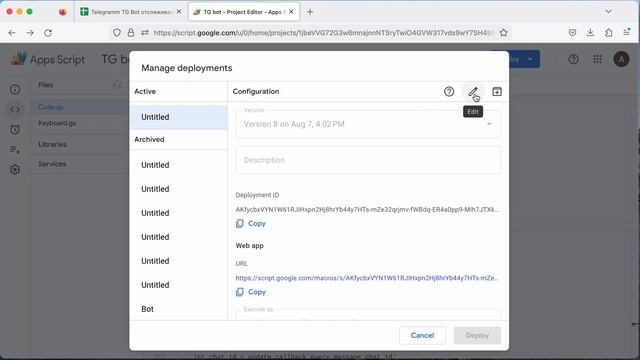The width and height of the screenshot is (640, 360).
Task: Bookmark this page with star icon
Action: (504, 33)
